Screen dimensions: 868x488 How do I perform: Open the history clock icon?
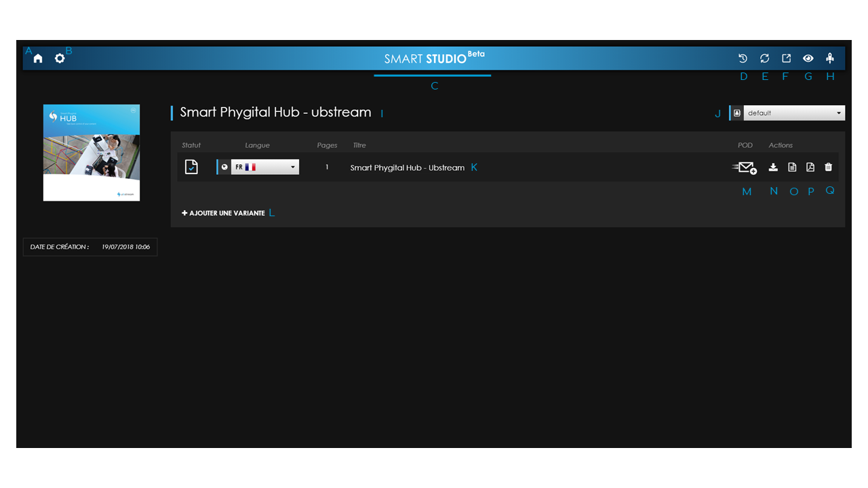click(x=743, y=59)
